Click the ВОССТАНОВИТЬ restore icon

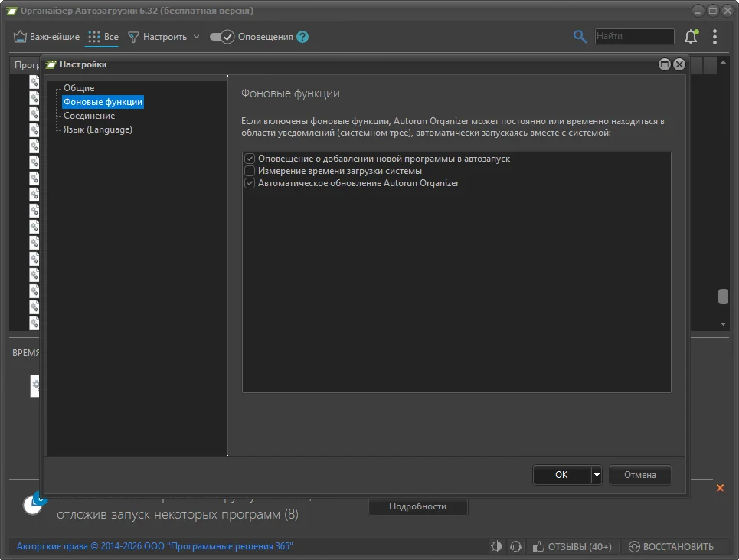(634, 546)
